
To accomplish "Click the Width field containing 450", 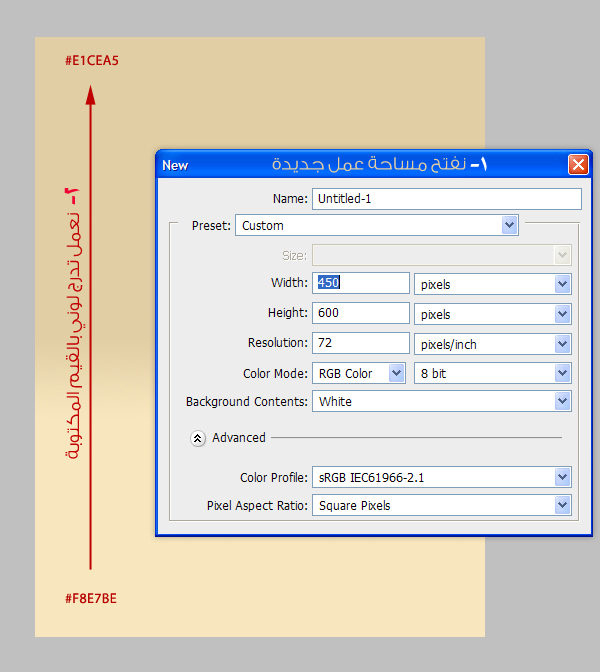I will click(360, 283).
